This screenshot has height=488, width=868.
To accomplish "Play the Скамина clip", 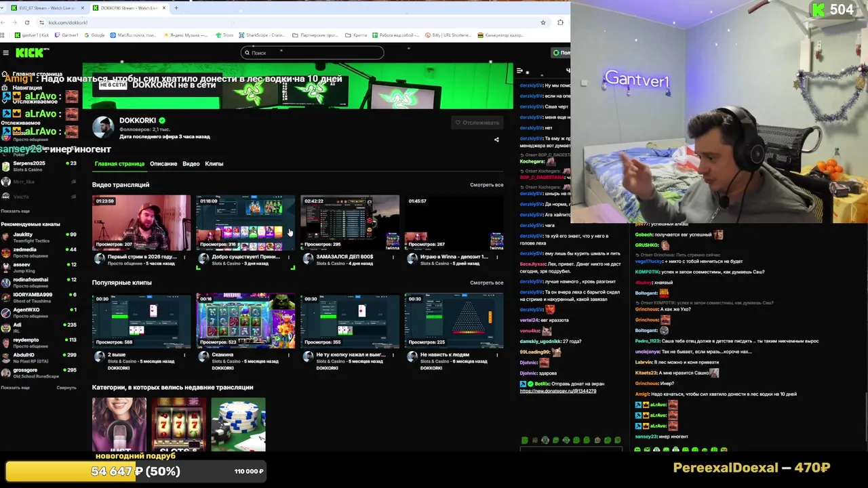I will click(245, 321).
